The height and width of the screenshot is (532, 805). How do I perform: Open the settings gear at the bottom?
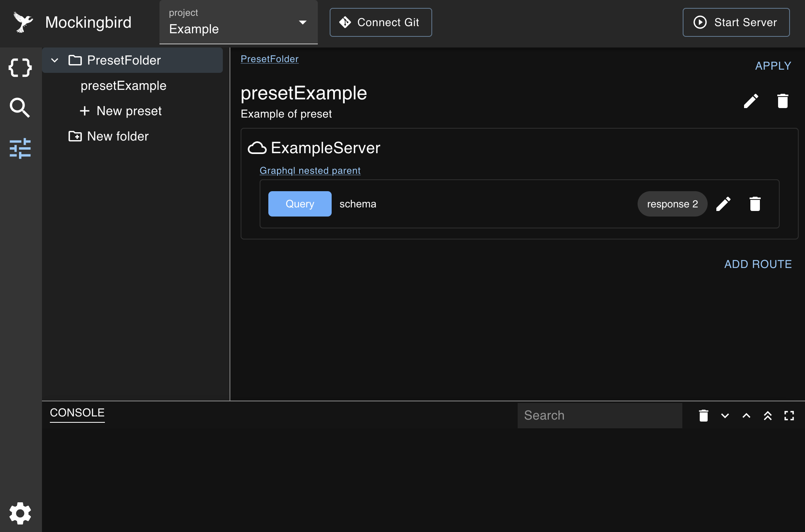pyautogui.click(x=19, y=513)
